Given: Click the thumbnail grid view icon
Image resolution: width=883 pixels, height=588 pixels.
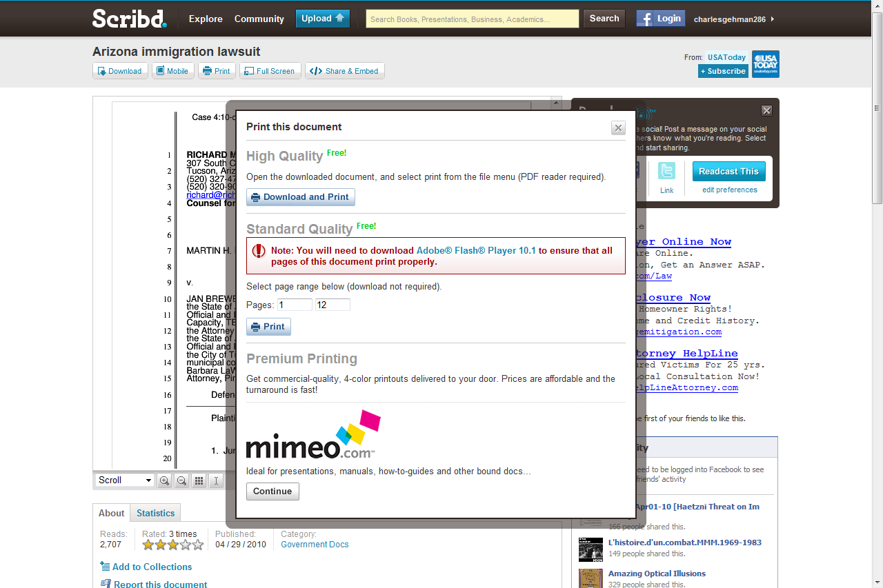Looking at the screenshot, I should 199,481.
